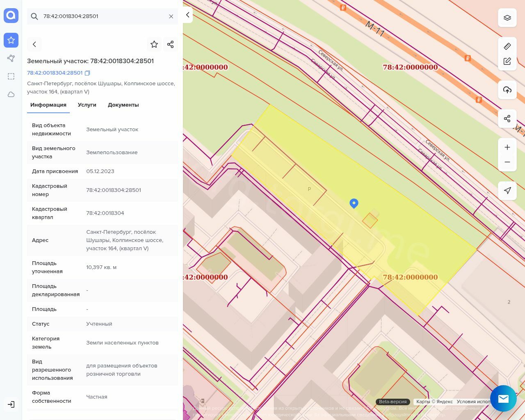The height and width of the screenshot is (420, 525).
Task: Select the ruler measurement tool
Action: click(507, 46)
